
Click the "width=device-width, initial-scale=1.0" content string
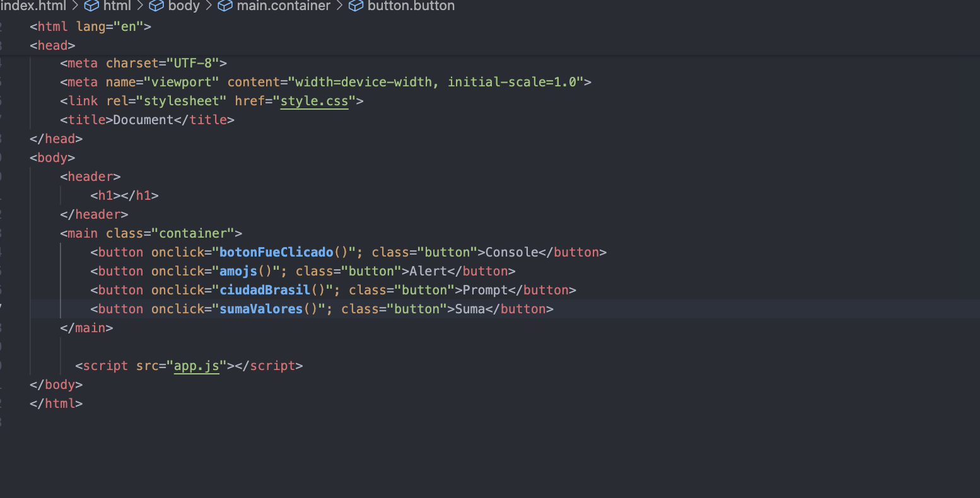point(436,82)
